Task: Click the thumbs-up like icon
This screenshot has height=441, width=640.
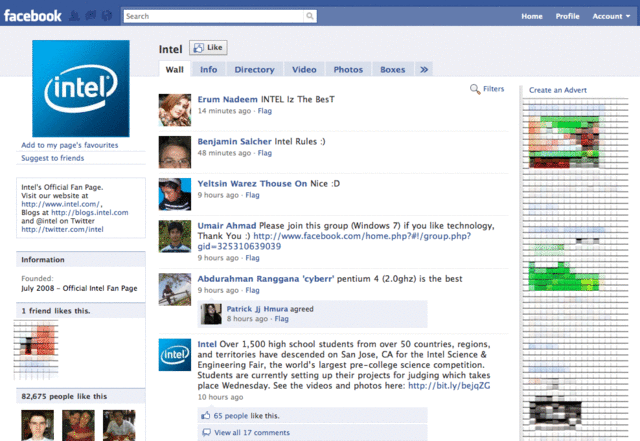Action: [206, 415]
